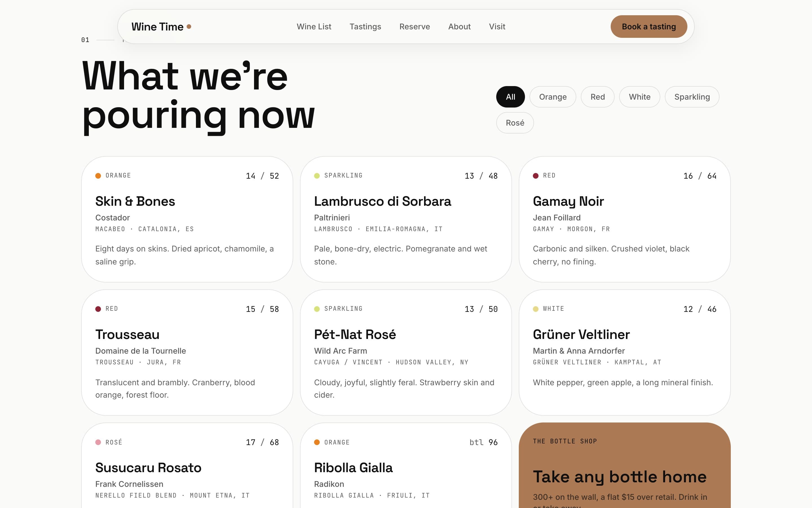Filter wines by Rosé
Screen dimensions: 812x508
515,123
